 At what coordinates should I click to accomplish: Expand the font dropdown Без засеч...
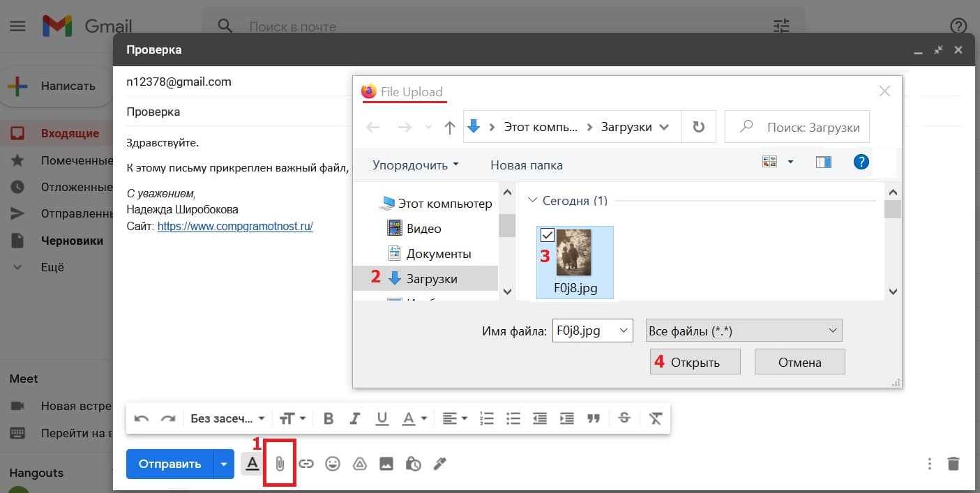coord(227,418)
